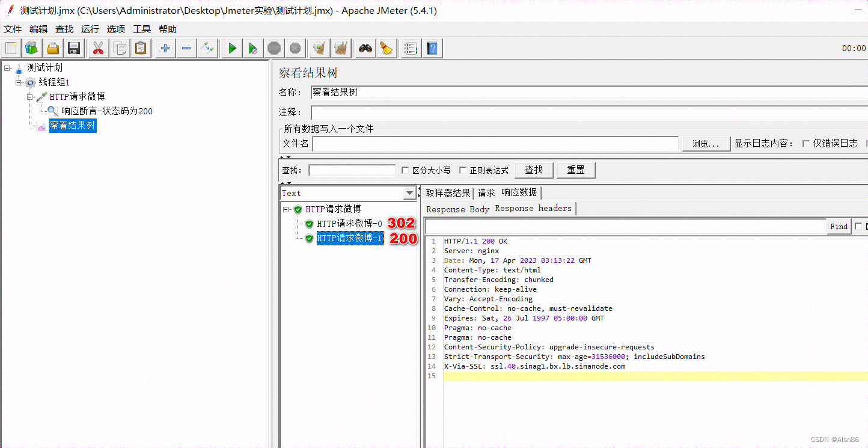The height and width of the screenshot is (448, 868).
Task: Click the Reset search icon
Action: 387,49
